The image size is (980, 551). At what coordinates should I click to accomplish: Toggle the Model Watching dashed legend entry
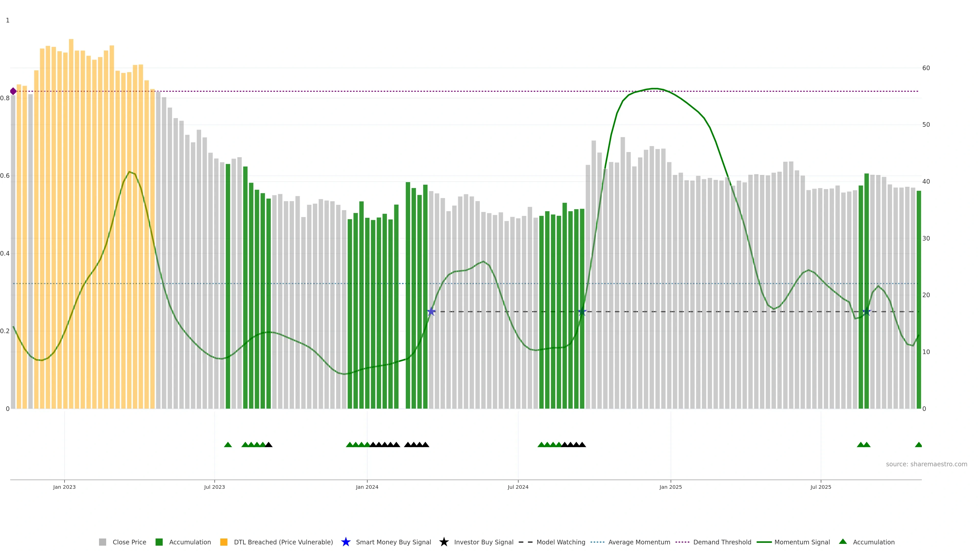560,542
